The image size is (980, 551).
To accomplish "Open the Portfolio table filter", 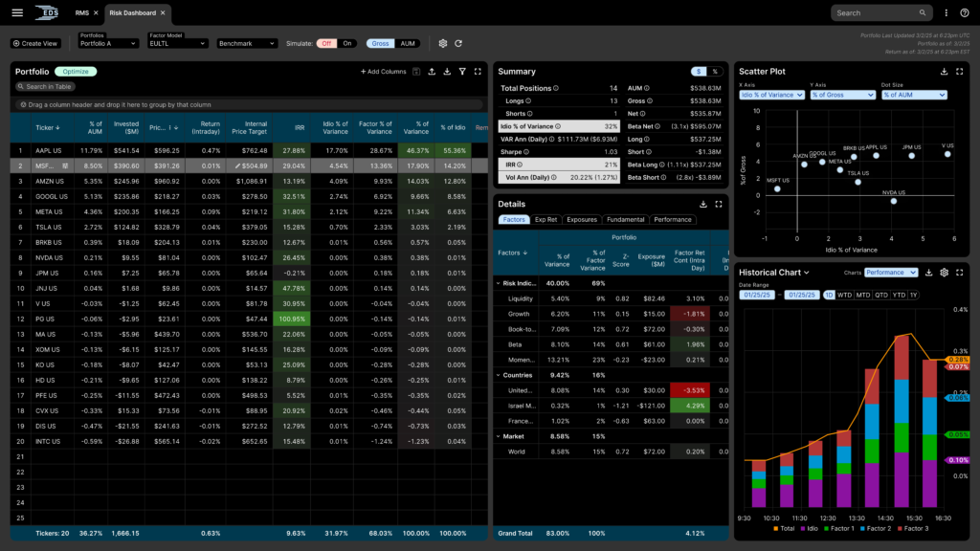I will coord(462,71).
